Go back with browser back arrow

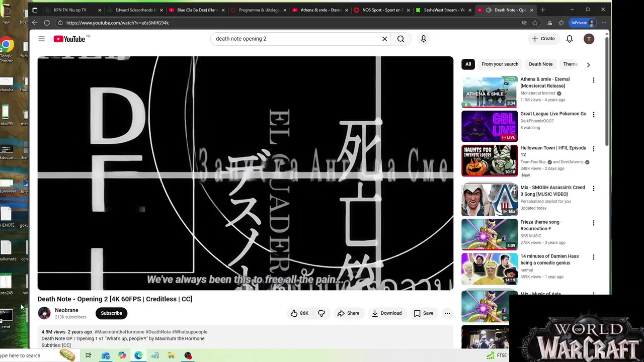(35, 23)
